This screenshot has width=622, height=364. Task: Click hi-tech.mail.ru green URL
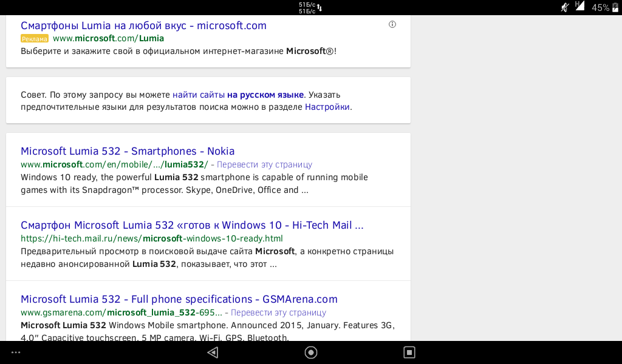(151, 238)
